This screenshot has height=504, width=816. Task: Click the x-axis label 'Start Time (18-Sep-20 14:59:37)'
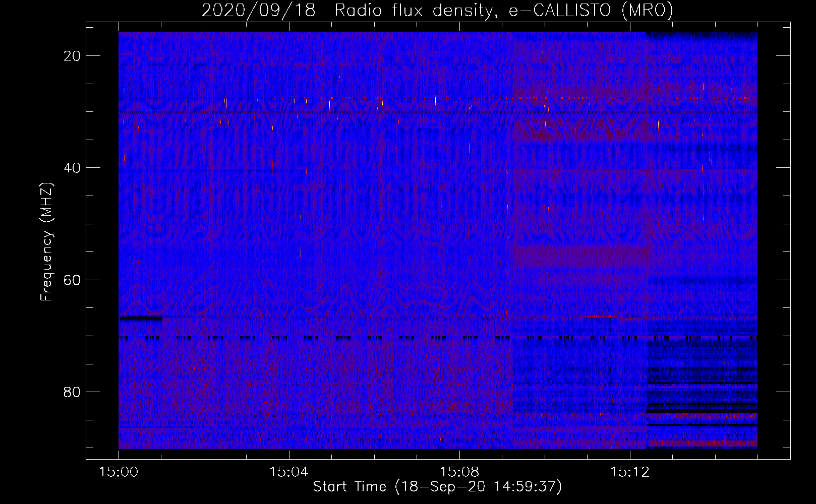pos(437,487)
